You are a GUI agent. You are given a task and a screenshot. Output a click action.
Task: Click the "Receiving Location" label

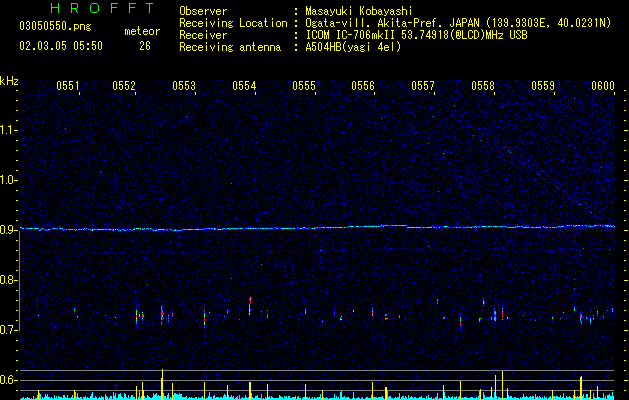[x=233, y=23]
